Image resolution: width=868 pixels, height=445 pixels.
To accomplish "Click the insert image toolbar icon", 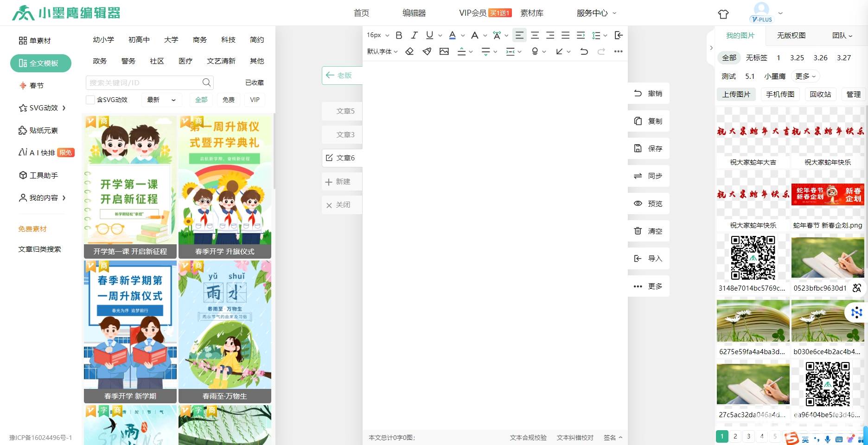I will click(x=444, y=51).
